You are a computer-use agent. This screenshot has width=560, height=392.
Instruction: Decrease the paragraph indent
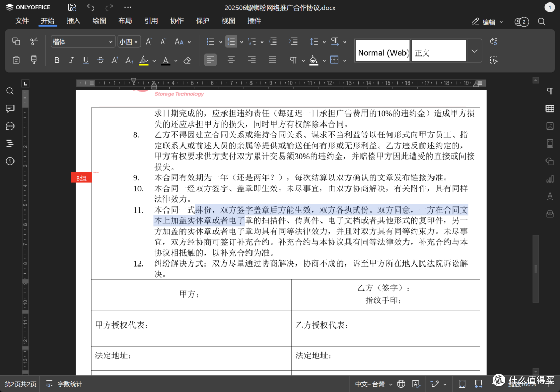pos(273,41)
